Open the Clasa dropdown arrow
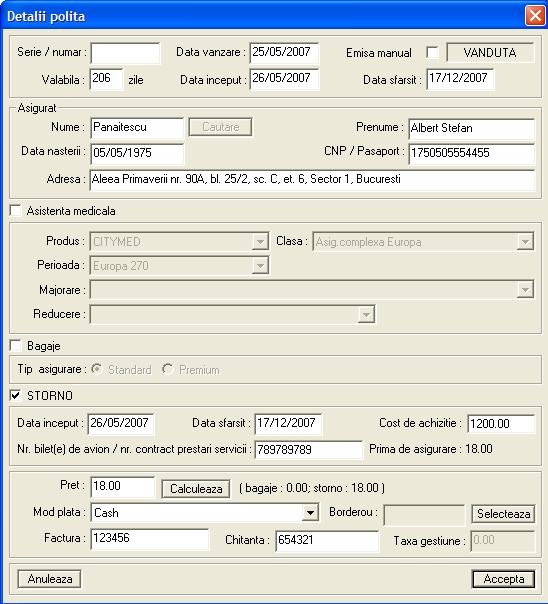The image size is (548, 604). coord(525,242)
